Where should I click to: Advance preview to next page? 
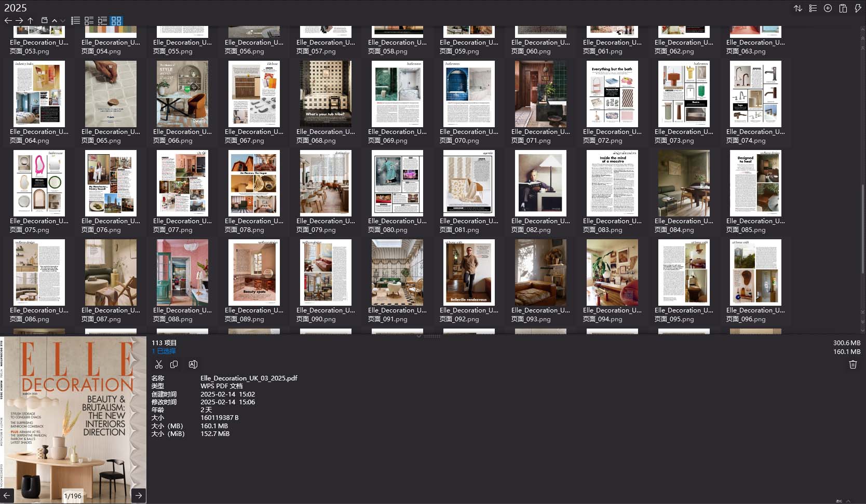coord(138,496)
